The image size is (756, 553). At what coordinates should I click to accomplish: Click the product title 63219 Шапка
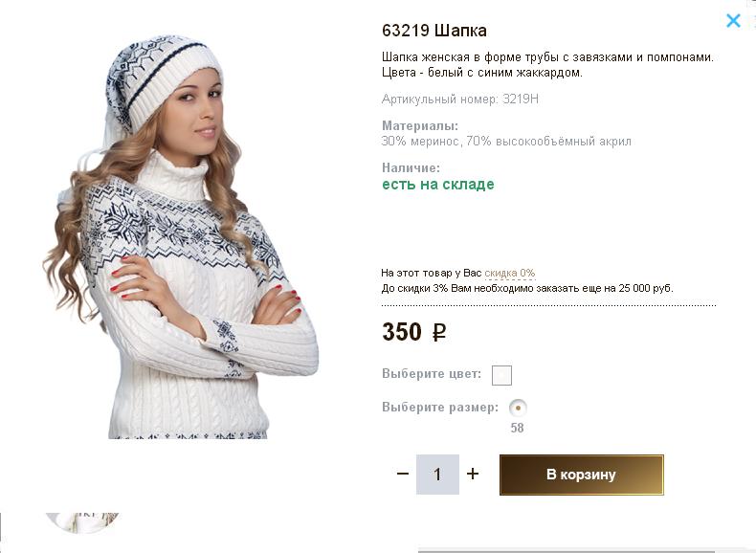tap(434, 31)
